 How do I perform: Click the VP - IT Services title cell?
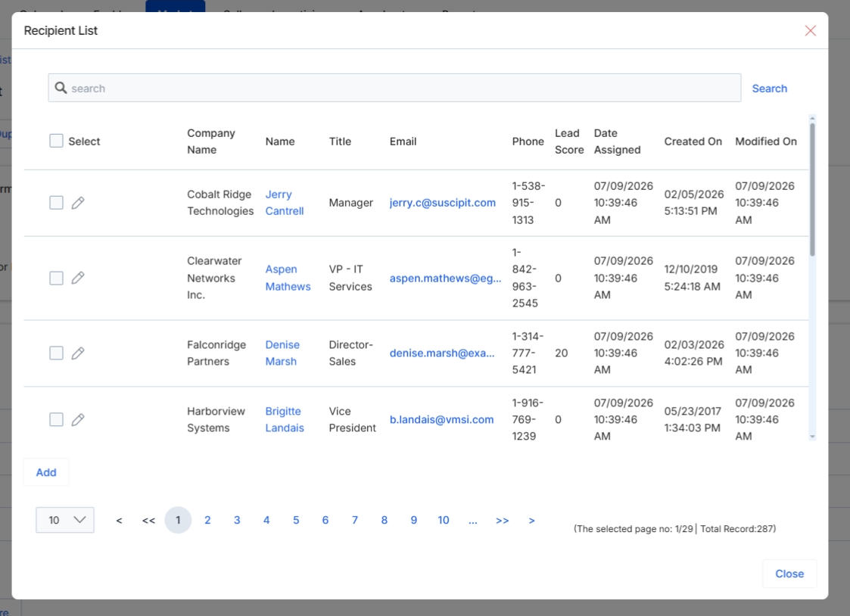pyautogui.click(x=350, y=278)
